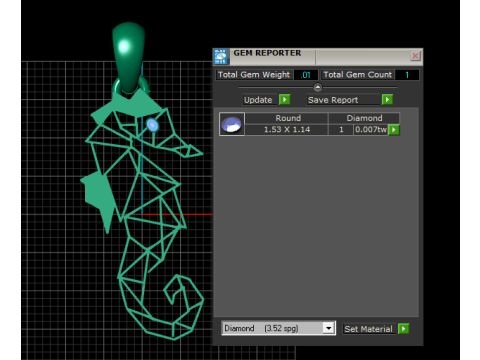Click the Total Gem Weight label

[x=254, y=75]
